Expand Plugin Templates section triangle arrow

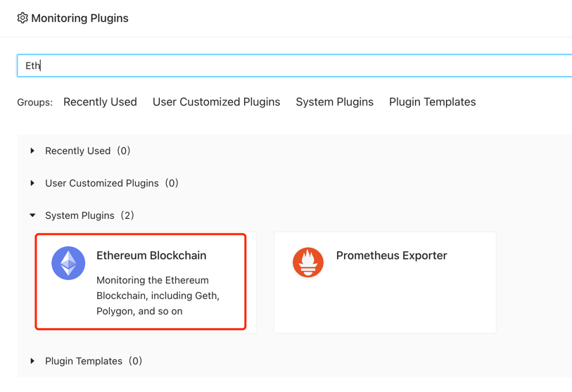32,361
